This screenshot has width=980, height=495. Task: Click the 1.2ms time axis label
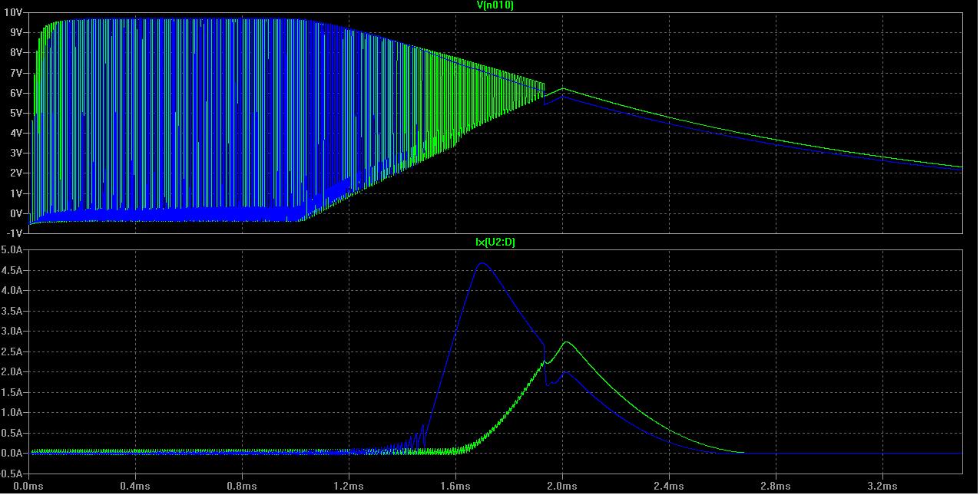[x=348, y=486]
